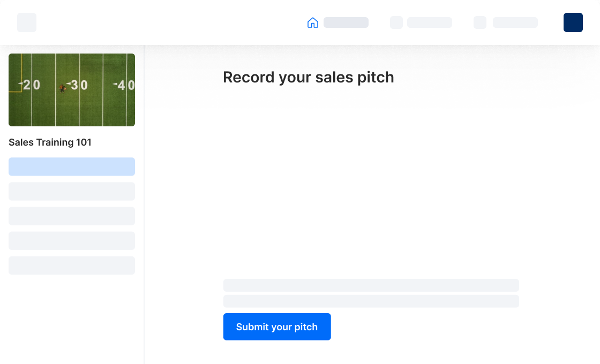Open the football field course thumbnail
The height and width of the screenshot is (364, 600).
(72, 90)
